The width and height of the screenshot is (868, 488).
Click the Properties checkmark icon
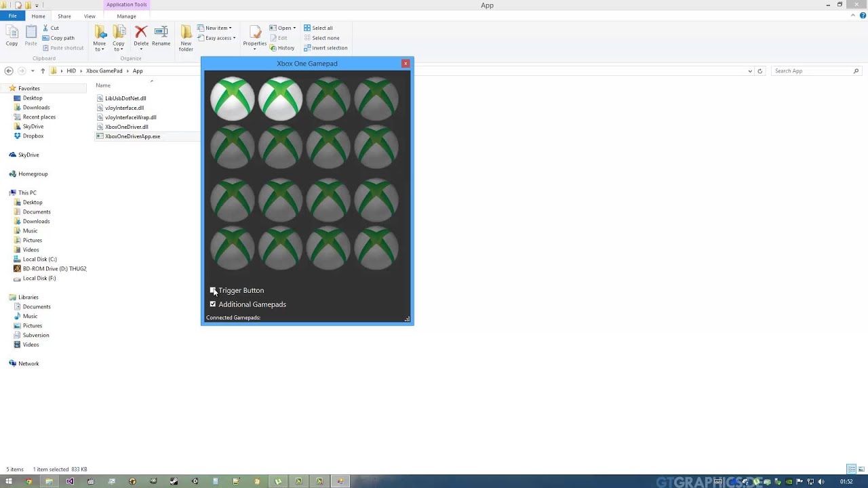(x=255, y=32)
